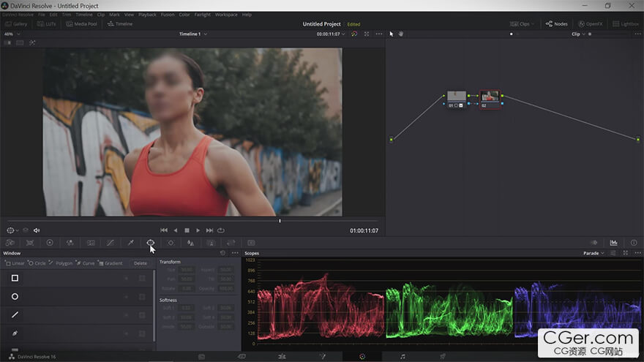Open the OpenFX panel
644x362 pixels.
590,24
